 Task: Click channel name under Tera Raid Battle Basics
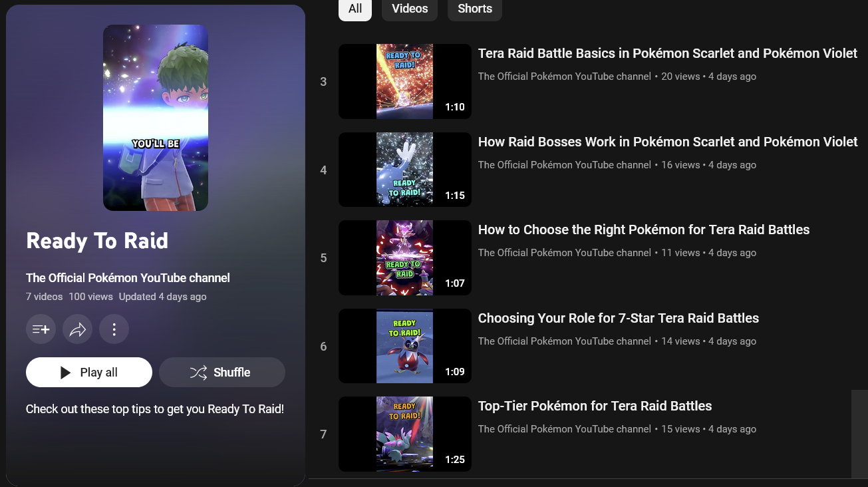click(x=565, y=77)
